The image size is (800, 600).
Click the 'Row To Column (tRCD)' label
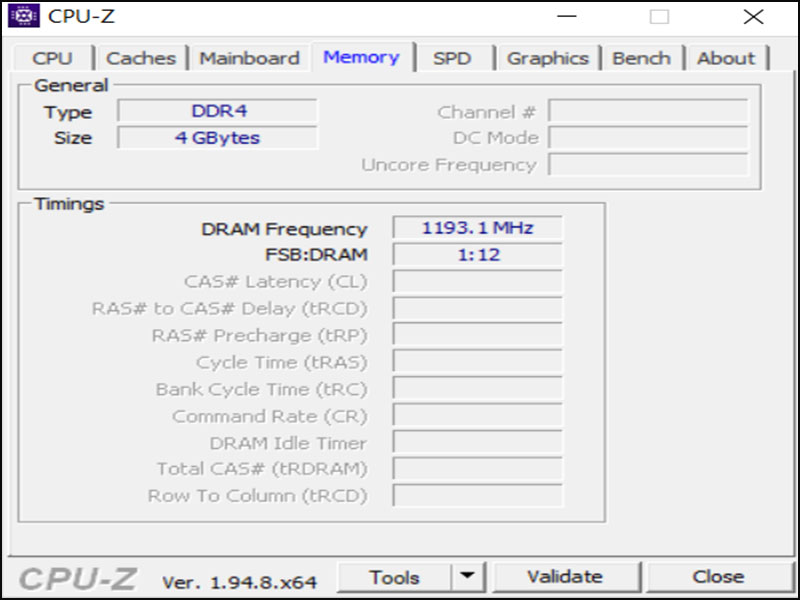point(258,496)
